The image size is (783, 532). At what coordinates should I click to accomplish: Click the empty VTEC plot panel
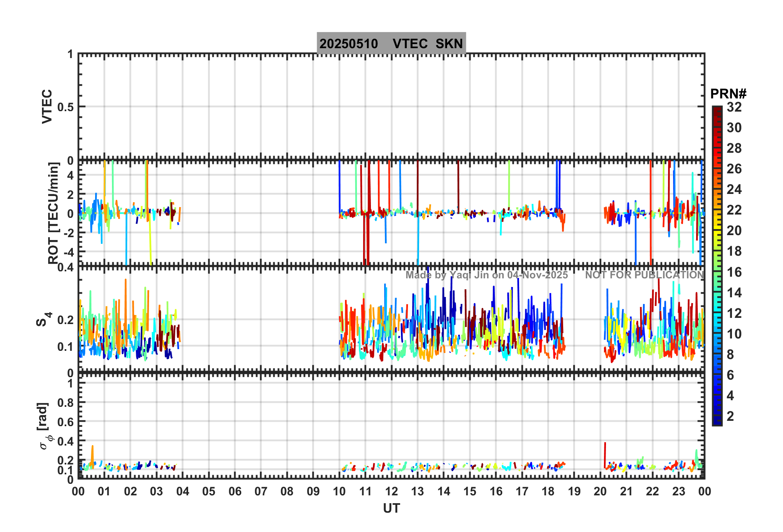pos(391,106)
